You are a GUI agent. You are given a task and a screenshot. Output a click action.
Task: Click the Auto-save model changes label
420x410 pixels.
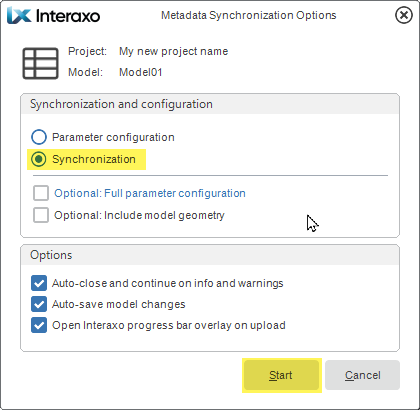tap(119, 304)
